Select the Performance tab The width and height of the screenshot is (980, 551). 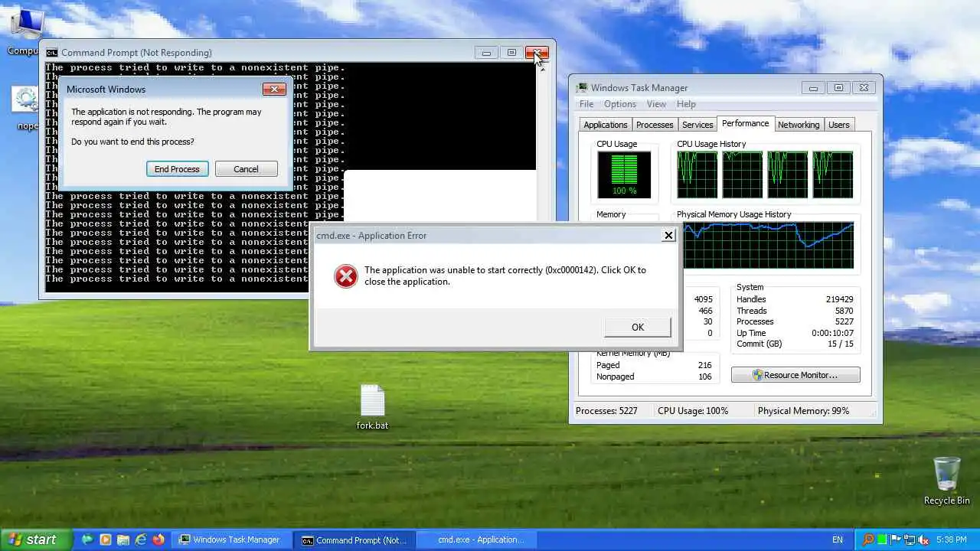[x=745, y=123]
